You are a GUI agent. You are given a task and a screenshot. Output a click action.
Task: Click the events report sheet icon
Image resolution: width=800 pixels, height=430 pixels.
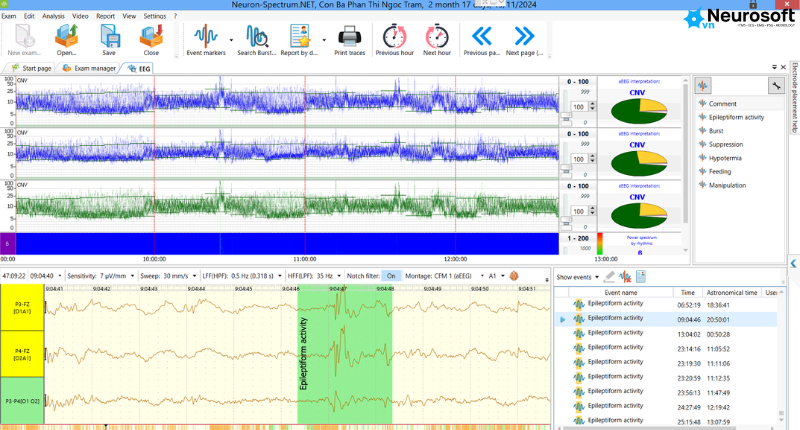pos(641,277)
